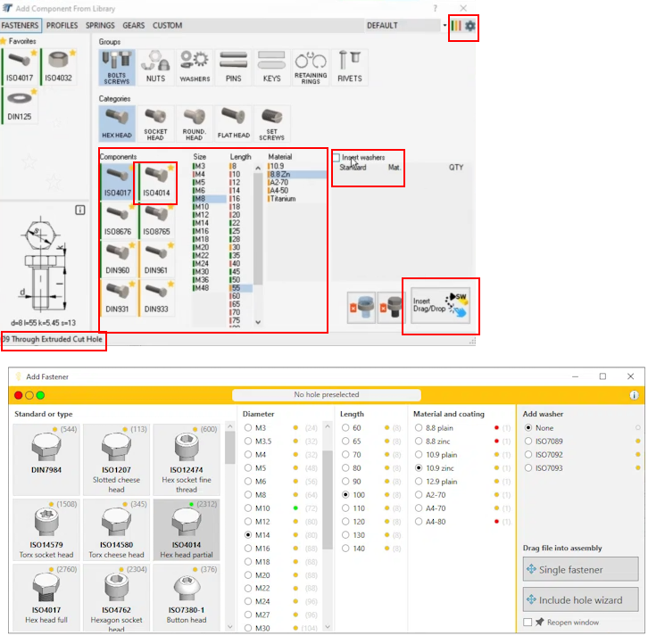Image resolution: width=648 pixels, height=644 pixels.
Task: Open settings gear in Add Component window
Action: [469, 26]
